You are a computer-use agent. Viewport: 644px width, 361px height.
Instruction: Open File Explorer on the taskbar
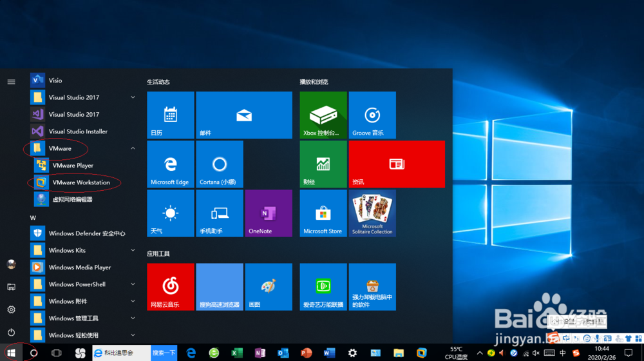pos(399,353)
